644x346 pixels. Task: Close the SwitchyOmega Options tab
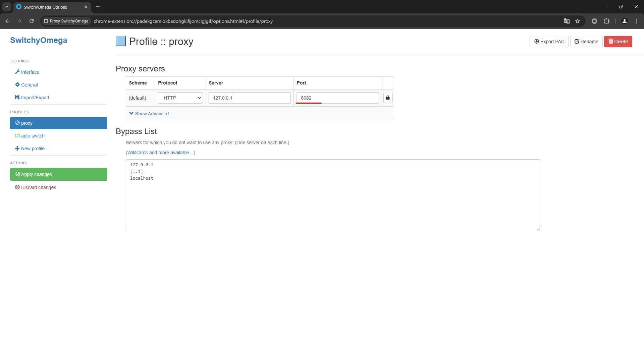(86, 7)
